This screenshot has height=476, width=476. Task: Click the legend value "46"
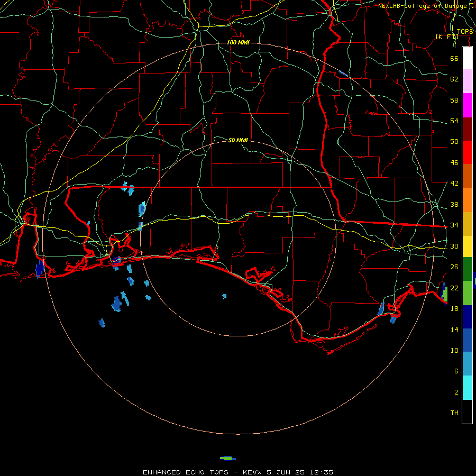tap(454, 163)
